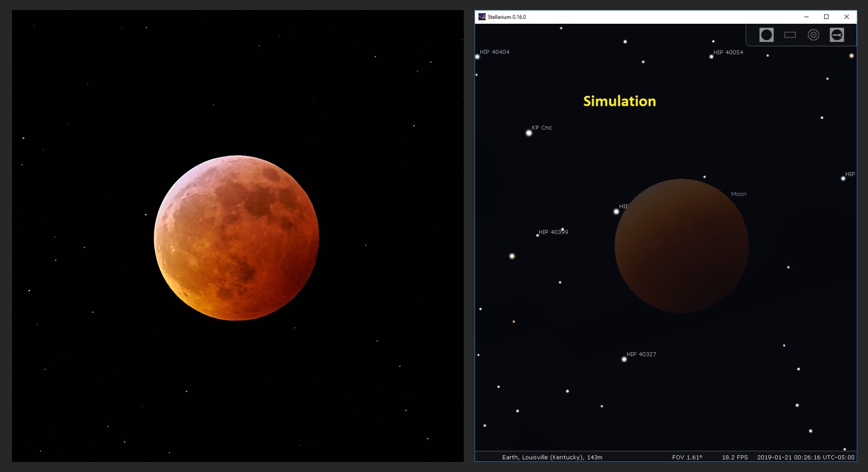Click the Moon label text

point(739,194)
